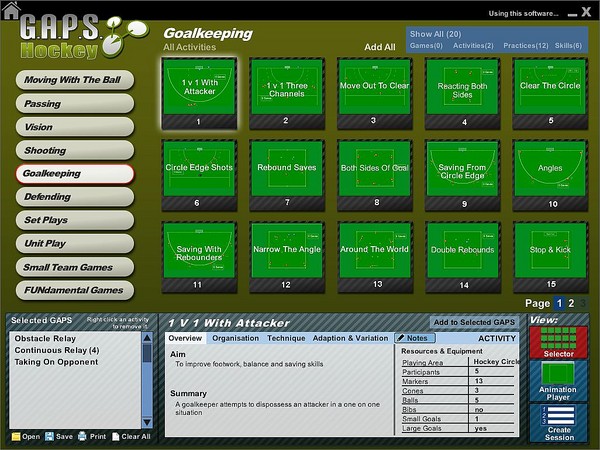
Task: Print the selected GAPS list
Action: click(x=96, y=437)
